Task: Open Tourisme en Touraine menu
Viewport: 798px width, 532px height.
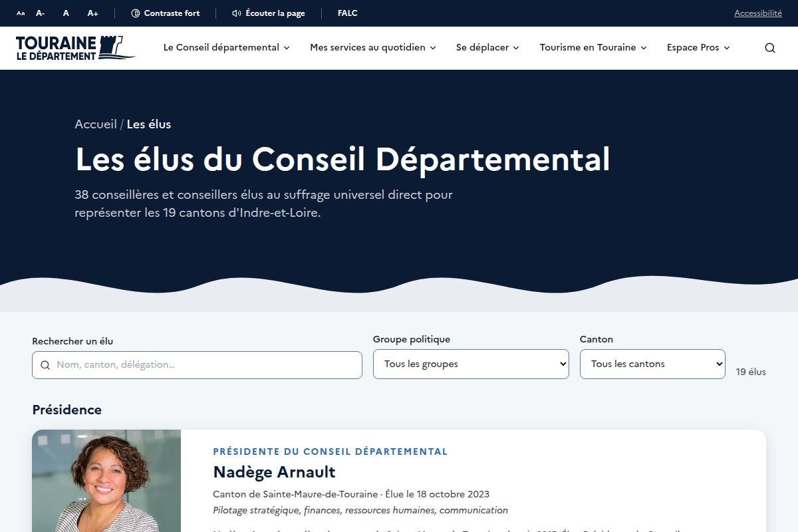Action: (x=593, y=48)
